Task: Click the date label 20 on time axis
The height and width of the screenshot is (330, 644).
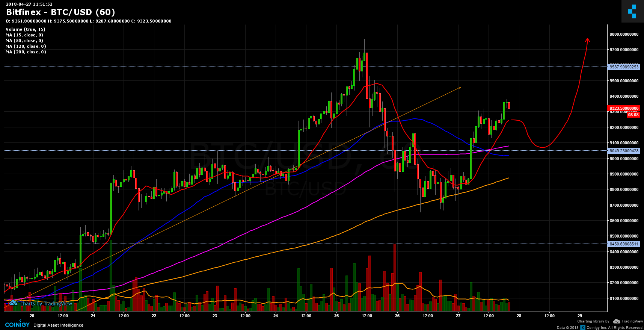Action: [x=32, y=316]
